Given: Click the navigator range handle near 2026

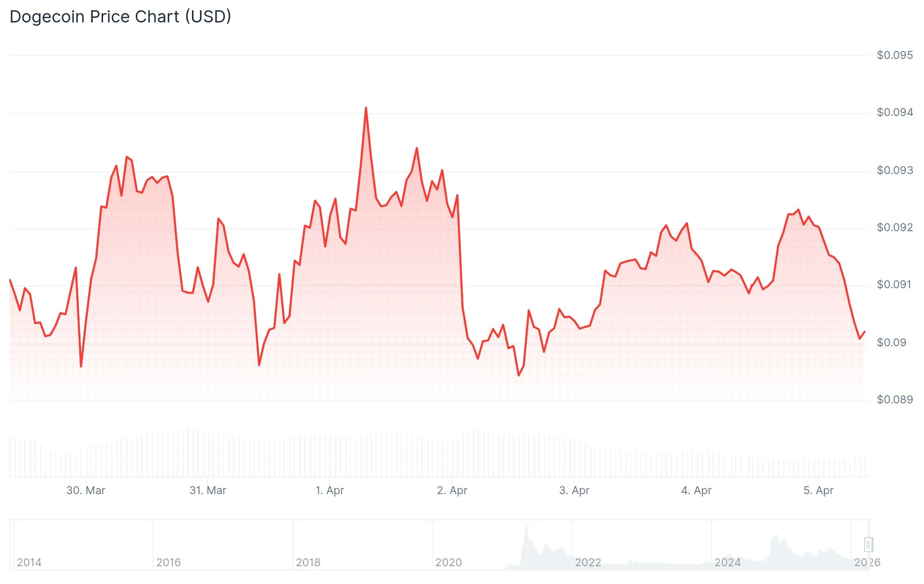Looking at the screenshot, I should 868,545.
